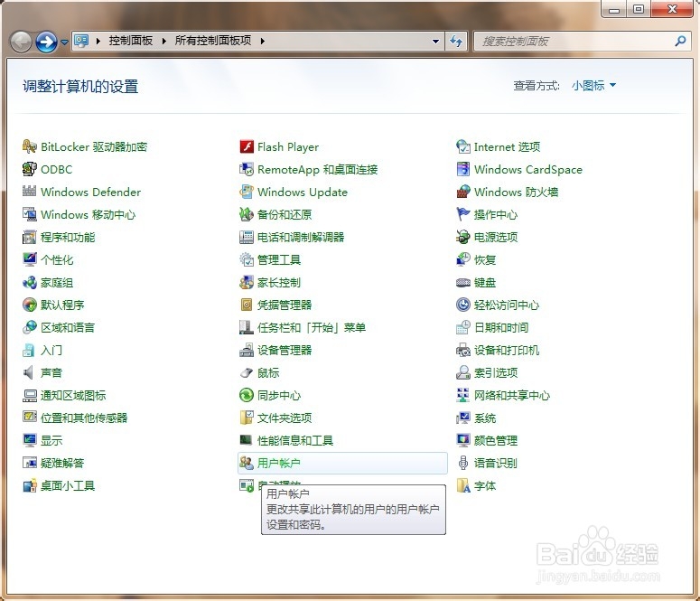Click the 键盘 keyboard icon
Viewport: 700px width, 601px height.
click(463, 282)
